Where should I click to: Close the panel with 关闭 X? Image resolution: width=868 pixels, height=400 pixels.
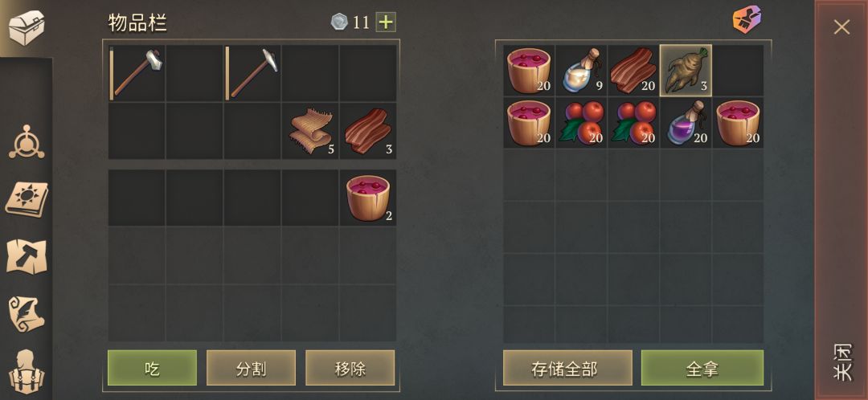[842, 27]
